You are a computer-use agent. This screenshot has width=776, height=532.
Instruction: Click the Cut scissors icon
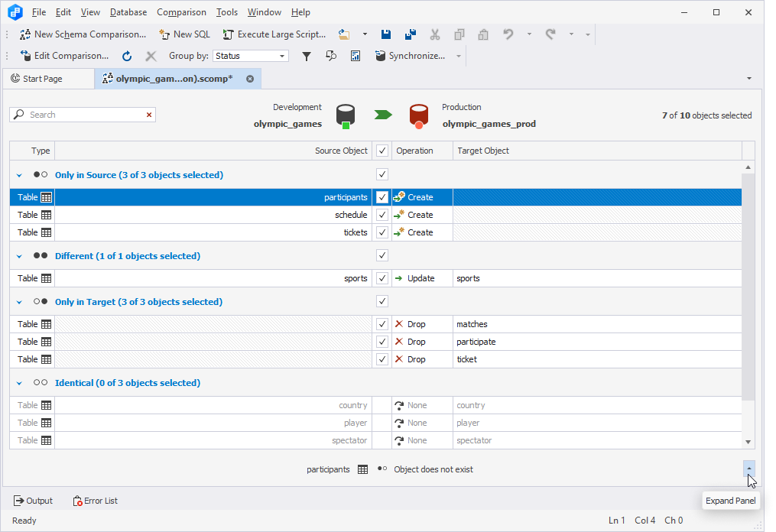point(434,34)
